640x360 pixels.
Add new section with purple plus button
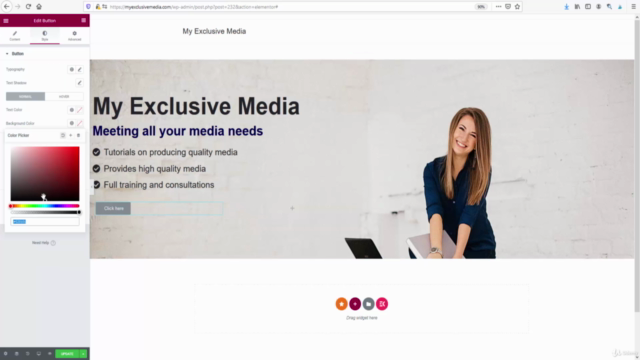(355, 304)
